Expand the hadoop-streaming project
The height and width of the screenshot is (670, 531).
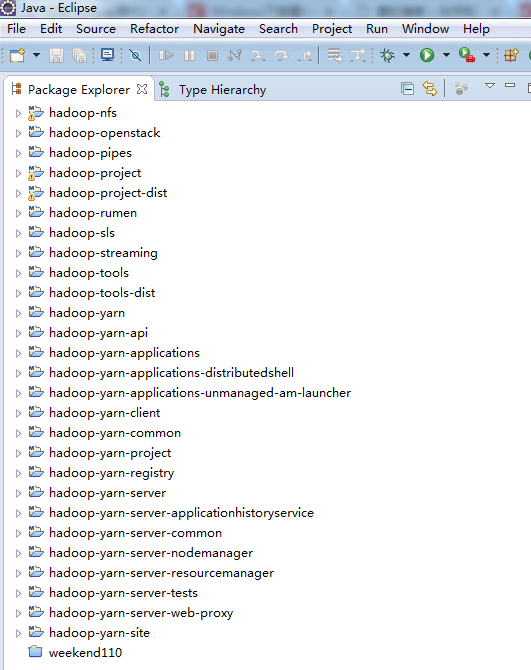[x=18, y=253]
